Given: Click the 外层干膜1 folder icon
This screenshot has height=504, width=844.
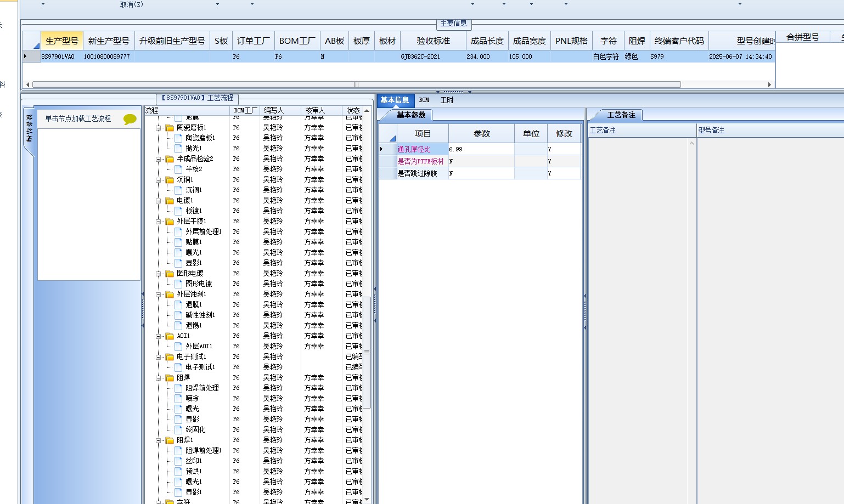Looking at the screenshot, I should pos(170,222).
